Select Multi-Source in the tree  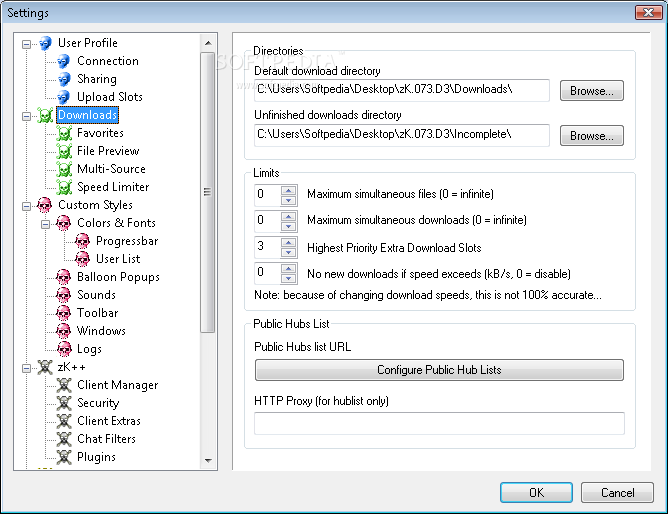111,169
